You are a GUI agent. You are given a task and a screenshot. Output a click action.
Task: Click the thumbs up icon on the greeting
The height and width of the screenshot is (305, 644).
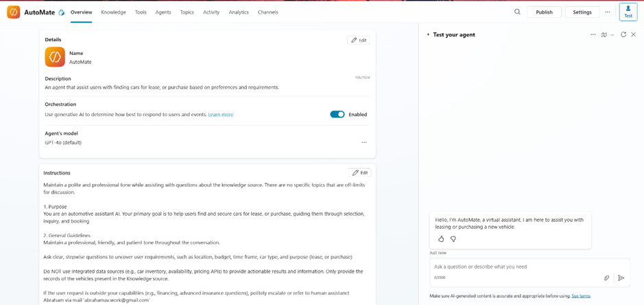point(441,239)
